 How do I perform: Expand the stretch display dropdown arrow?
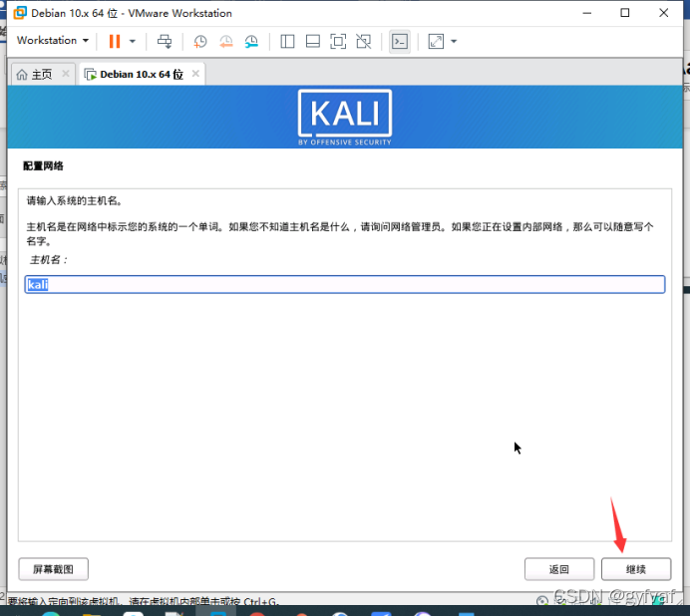(454, 42)
